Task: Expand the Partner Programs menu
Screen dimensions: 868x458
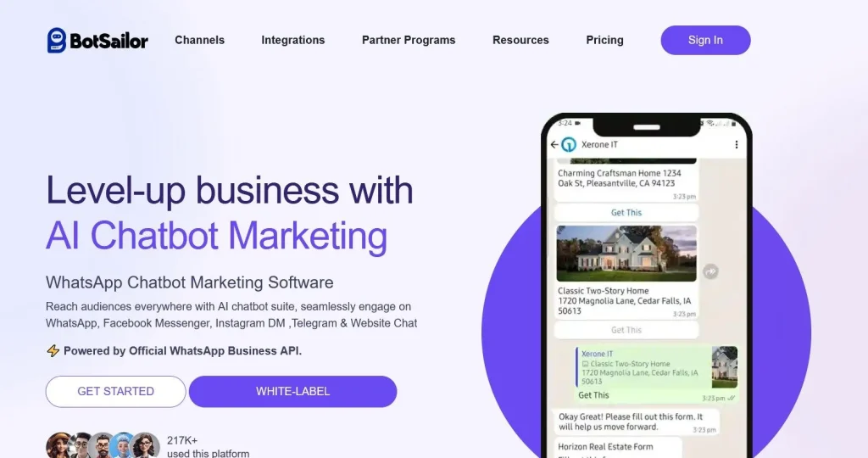Action: coord(409,40)
